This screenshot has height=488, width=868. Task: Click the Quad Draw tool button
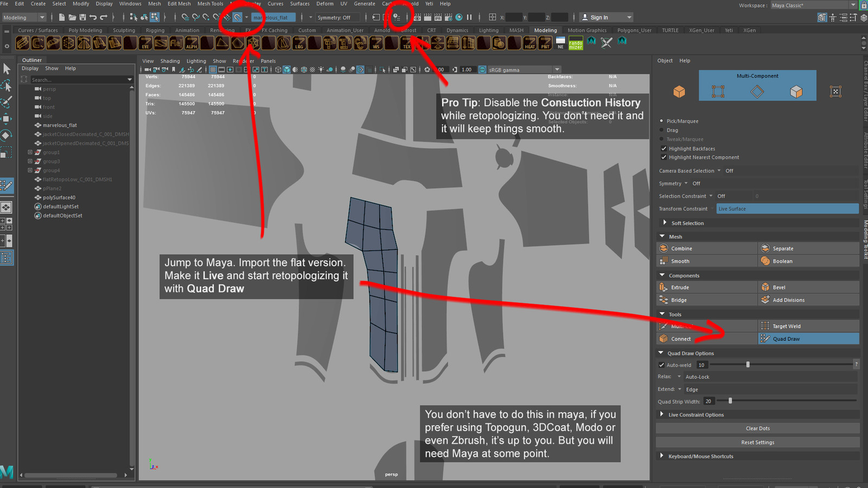coord(808,339)
